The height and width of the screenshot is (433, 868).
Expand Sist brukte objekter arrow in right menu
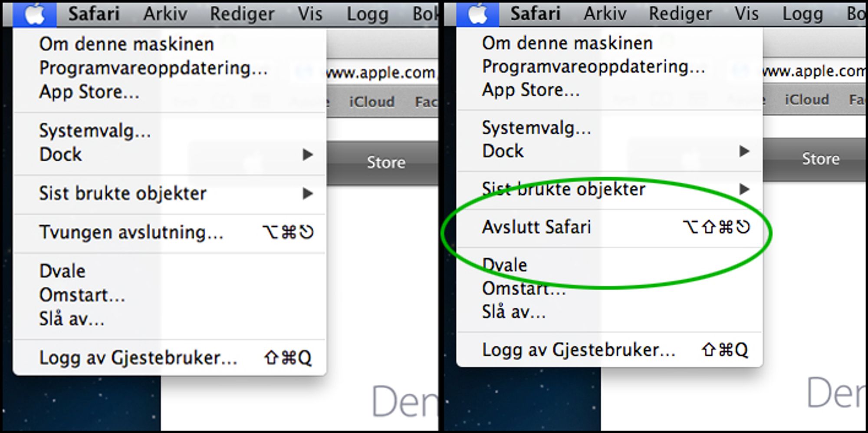(744, 189)
